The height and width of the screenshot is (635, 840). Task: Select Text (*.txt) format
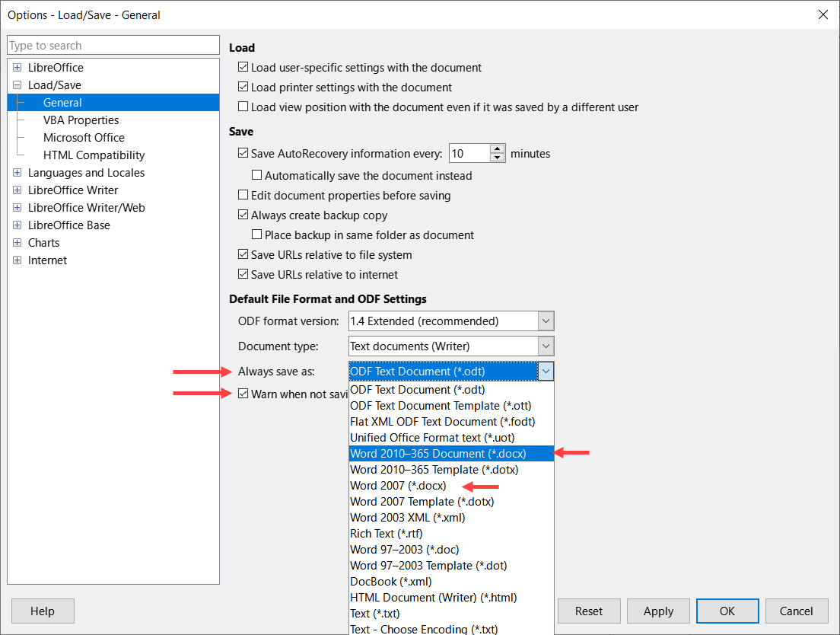point(451,614)
